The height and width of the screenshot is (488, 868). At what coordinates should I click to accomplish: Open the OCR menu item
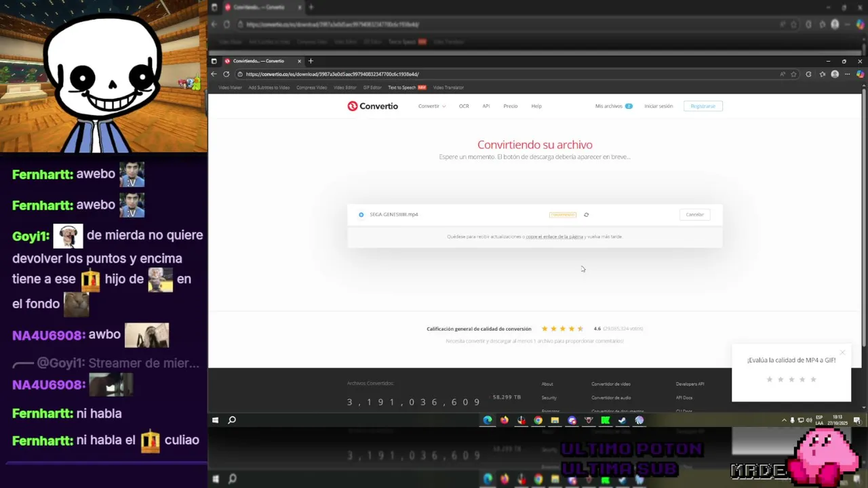coord(464,106)
